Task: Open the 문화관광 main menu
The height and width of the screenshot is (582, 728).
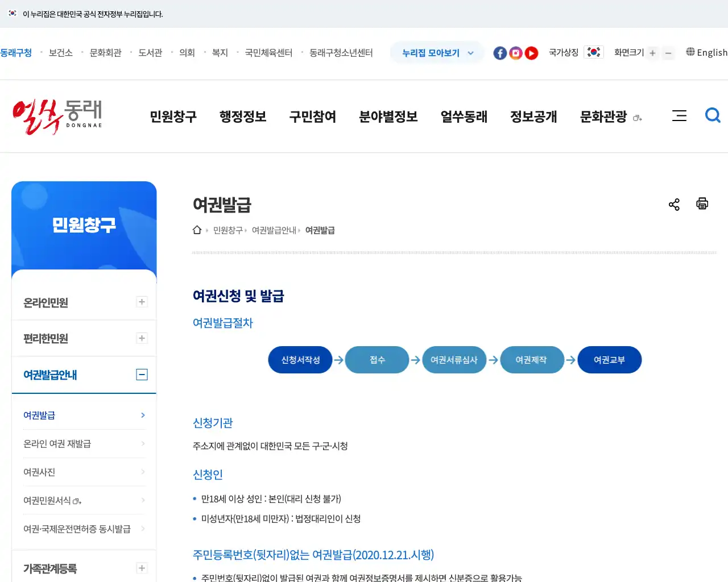Action: coord(603,117)
